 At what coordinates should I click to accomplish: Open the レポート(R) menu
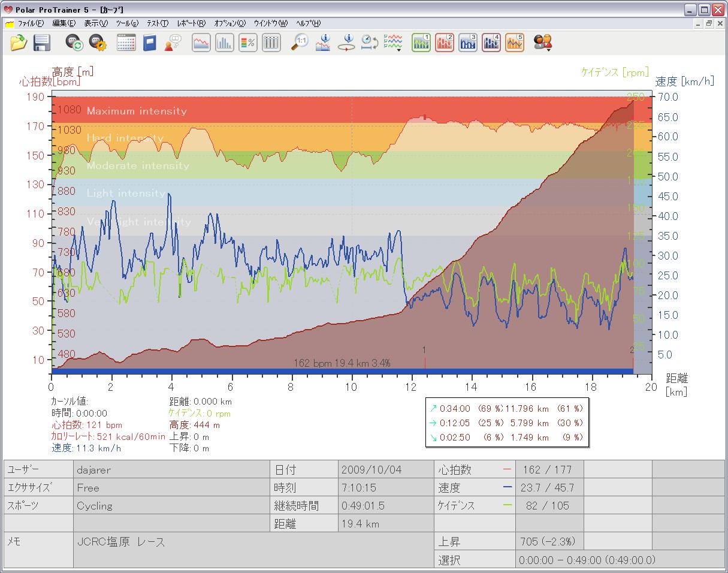pyautogui.click(x=191, y=23)
